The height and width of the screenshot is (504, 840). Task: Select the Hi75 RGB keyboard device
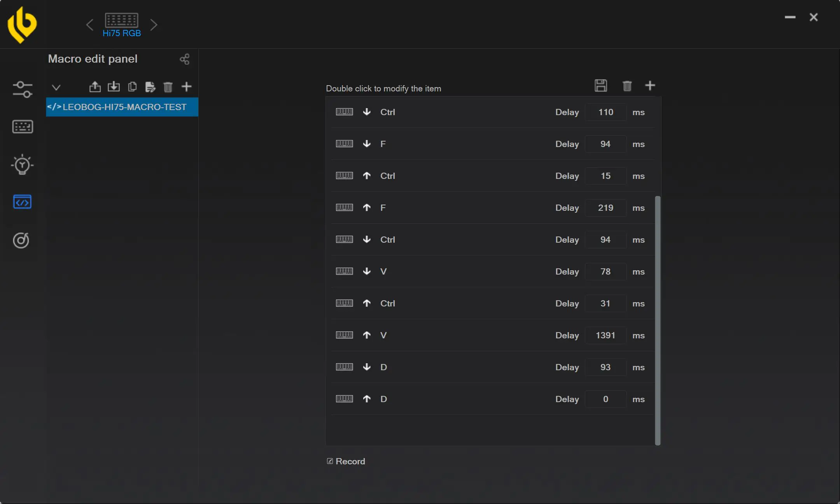(122, 25)
